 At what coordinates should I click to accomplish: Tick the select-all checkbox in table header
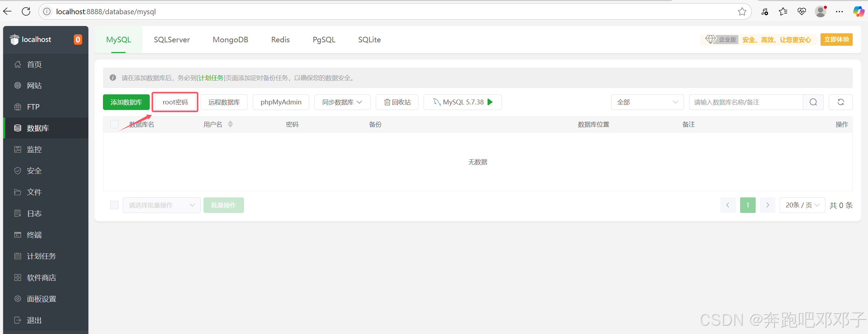pos(114,124)
